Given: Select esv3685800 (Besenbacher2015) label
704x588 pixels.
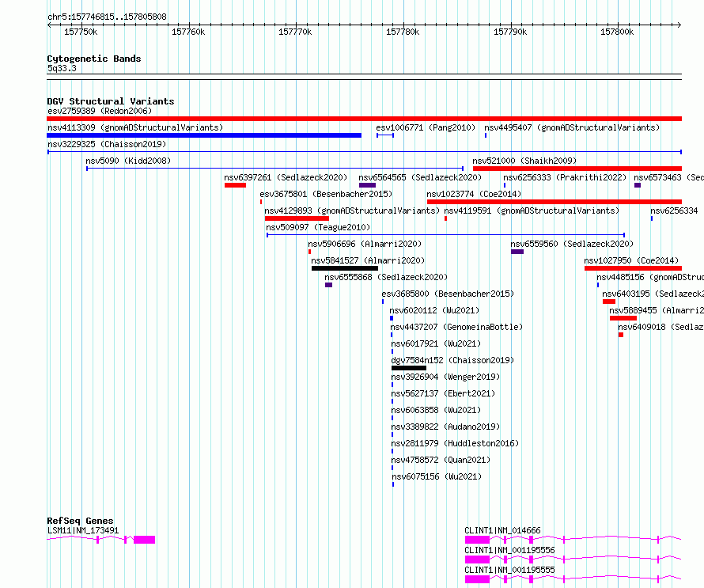Looking at the screenshot, I should point(448,294).
